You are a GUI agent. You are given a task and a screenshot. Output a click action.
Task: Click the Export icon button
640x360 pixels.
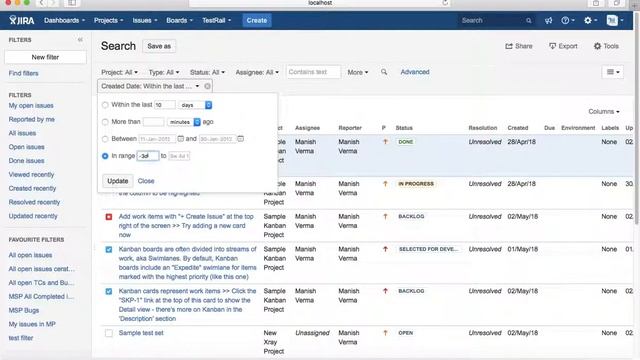pos(563,46)
